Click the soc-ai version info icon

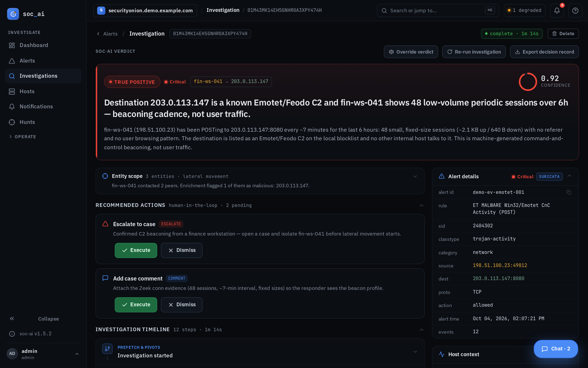tap(12, 334)
